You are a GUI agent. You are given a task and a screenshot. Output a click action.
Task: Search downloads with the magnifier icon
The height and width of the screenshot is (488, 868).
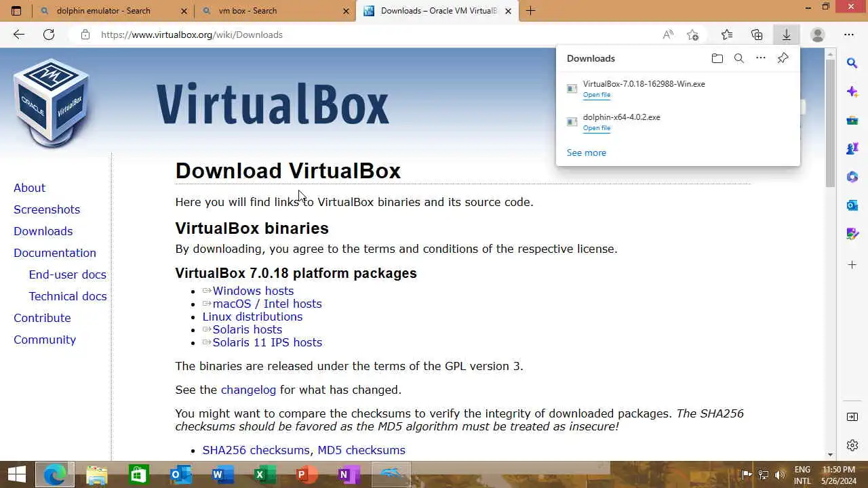pos(739,58)
